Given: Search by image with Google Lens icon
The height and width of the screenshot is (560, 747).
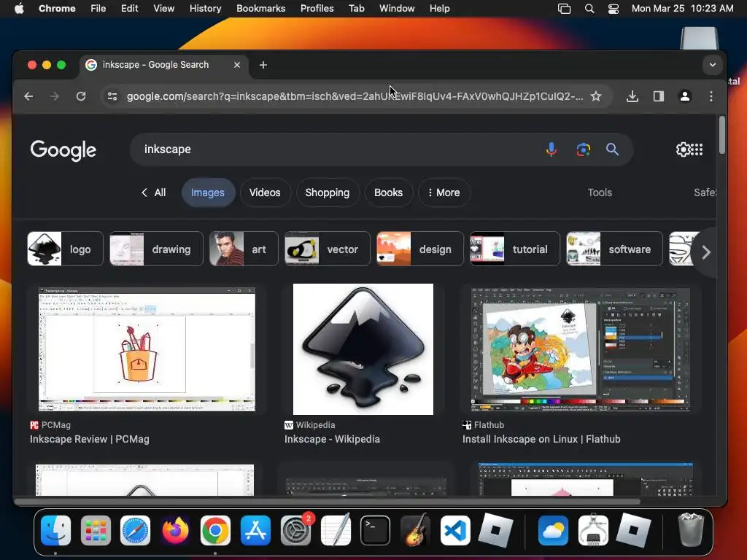Looking at the screenshot, I should pos(583,149).
